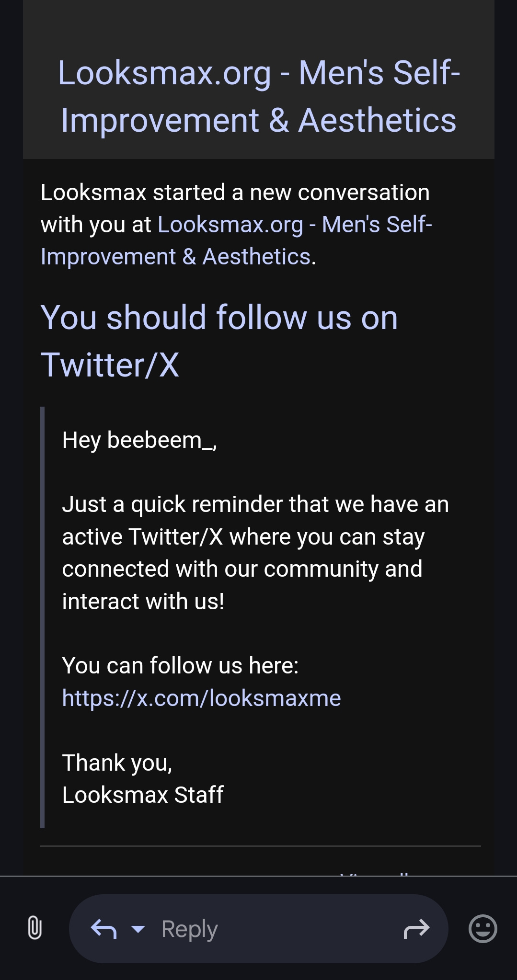Viewport: 517px width, 980px height.
Task: Select the You can follow us here line
Action: coord(181,664)
